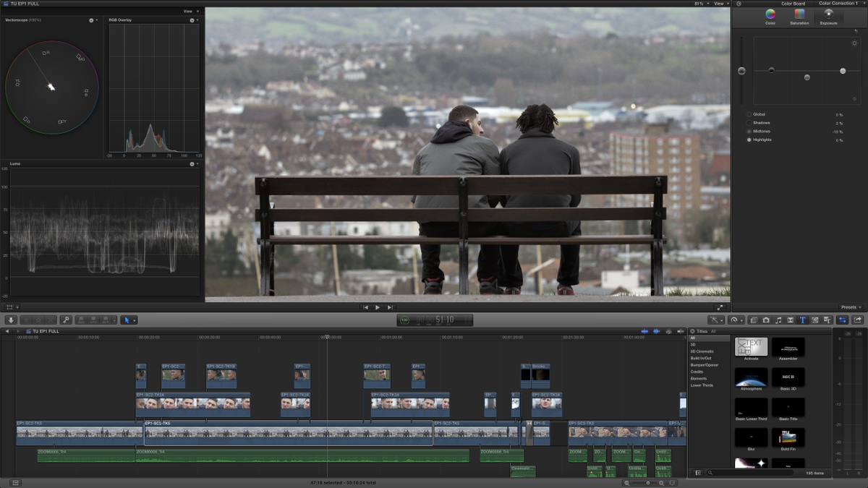The width and height of the screenshot is (868, 488).
Task: Select Build In/Out titles category
Action: point(702,358)
